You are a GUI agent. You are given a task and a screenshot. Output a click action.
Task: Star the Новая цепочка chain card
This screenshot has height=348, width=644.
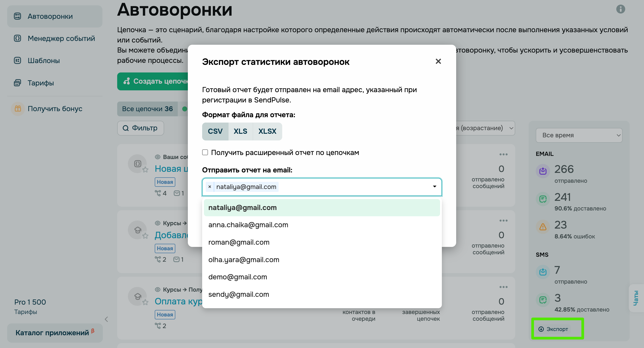[x=146, y=170]
